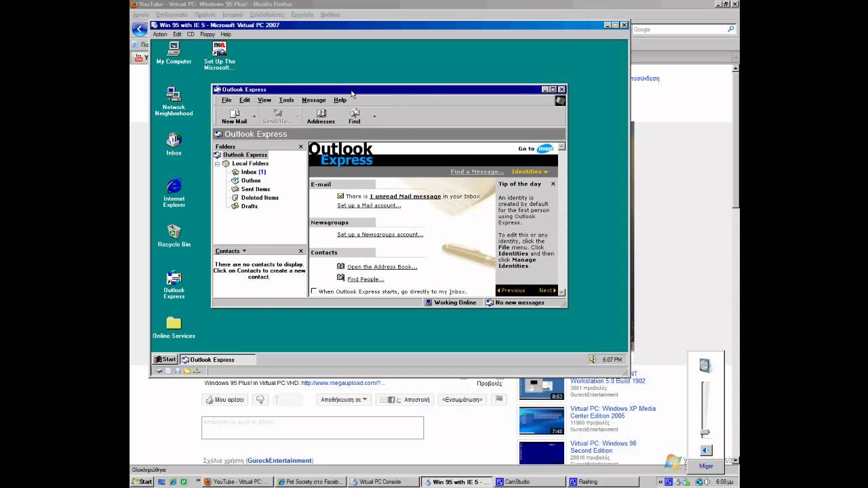This screenshot has height=488, width=868.
Task: Open Outlook Express Edit menu
Action: pos(245,100)
